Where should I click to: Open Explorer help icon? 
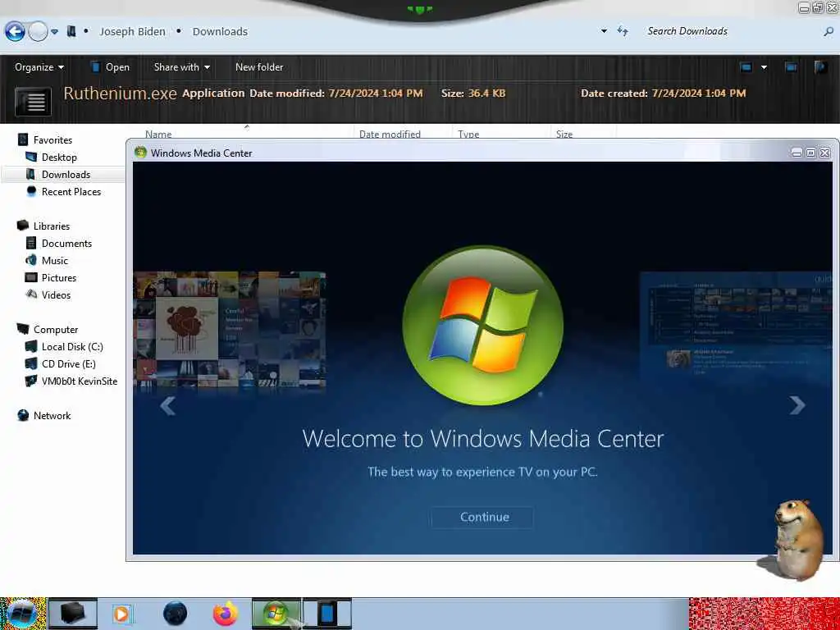click(820, 67)
